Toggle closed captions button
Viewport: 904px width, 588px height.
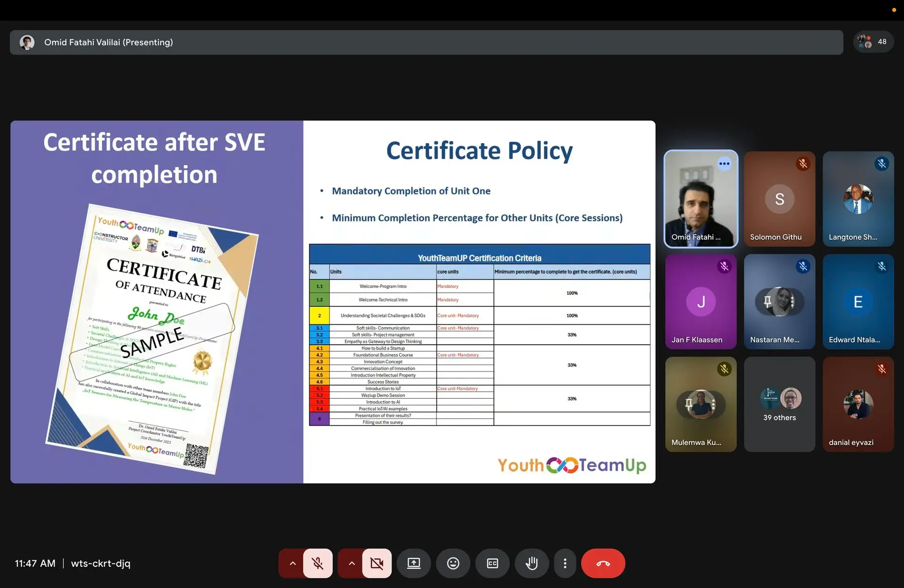pyautogui.click(x=492, y=563)
